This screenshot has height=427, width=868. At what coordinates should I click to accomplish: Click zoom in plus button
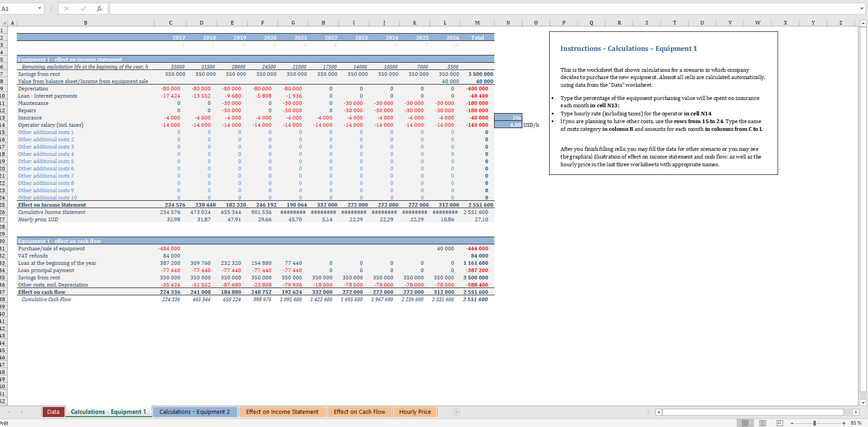point(844,423)
